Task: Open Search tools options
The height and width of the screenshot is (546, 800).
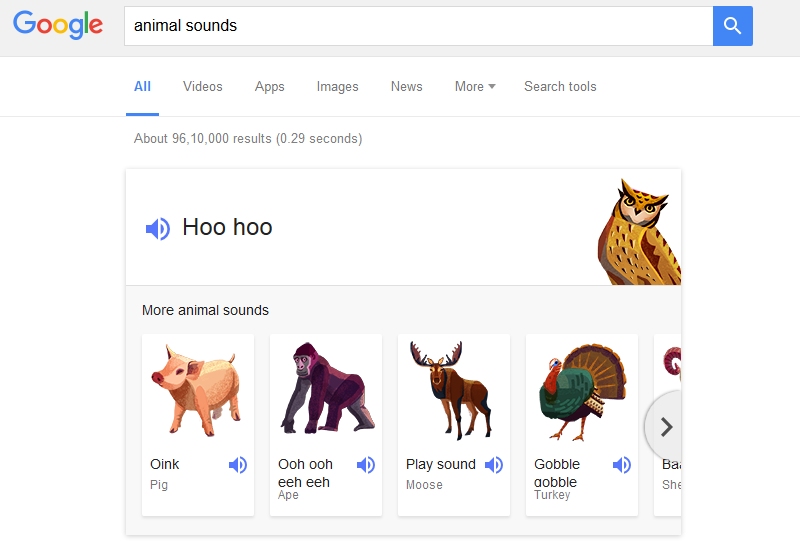Action: 560,87
